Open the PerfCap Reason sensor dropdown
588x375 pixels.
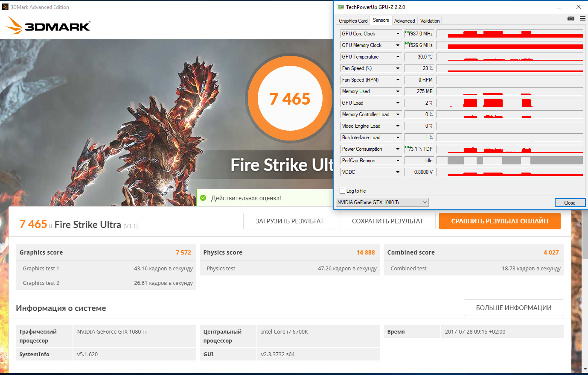pos(398,161)
